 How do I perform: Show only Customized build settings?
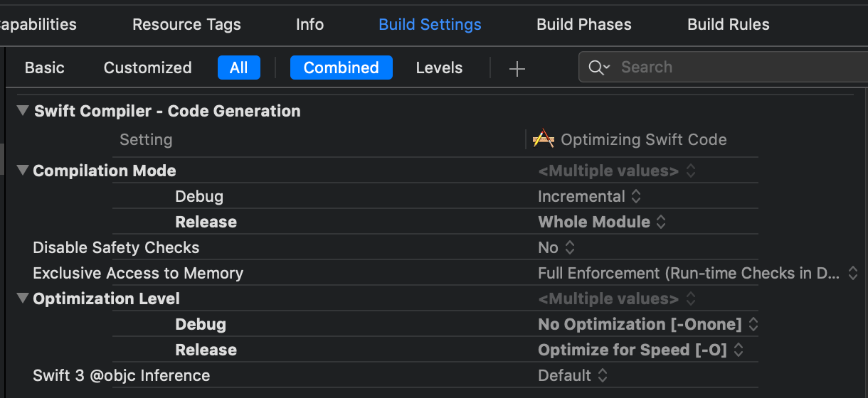[147, 68]
